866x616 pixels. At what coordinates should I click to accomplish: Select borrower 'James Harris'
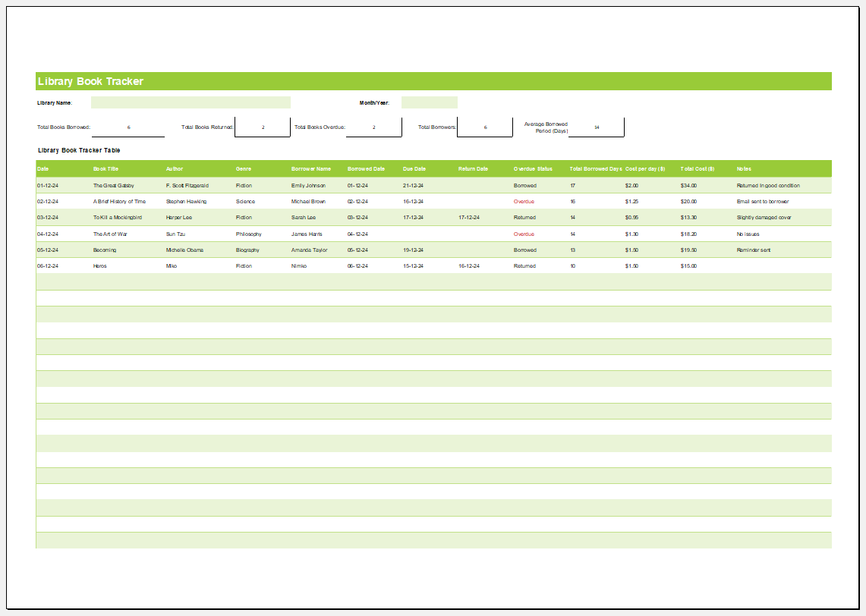tap(307, 234)
